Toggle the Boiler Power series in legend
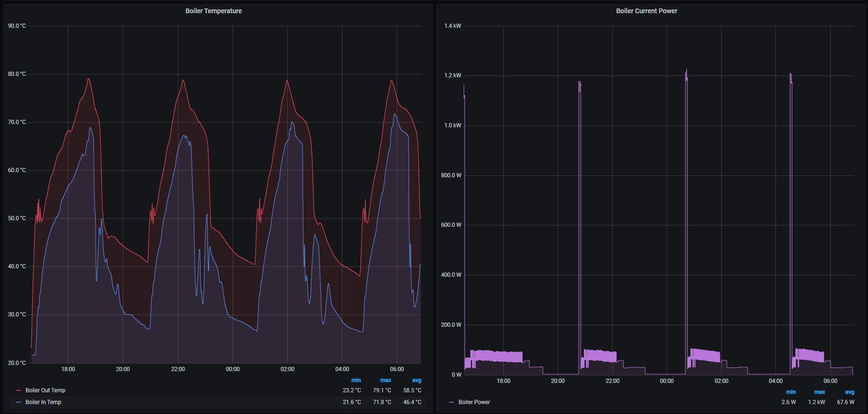The width and height of the screenshot is (868, 414). (x=474, y=402)
